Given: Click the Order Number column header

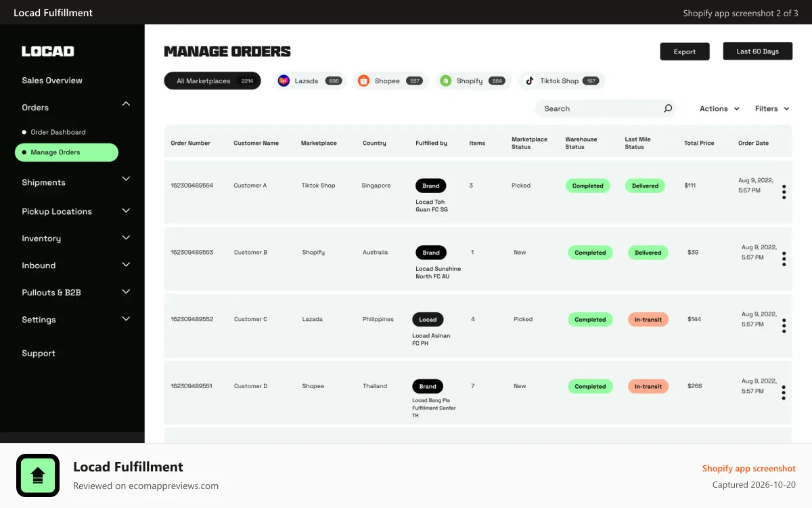Looking at the screenshot, I should click(x=190, y=144).
